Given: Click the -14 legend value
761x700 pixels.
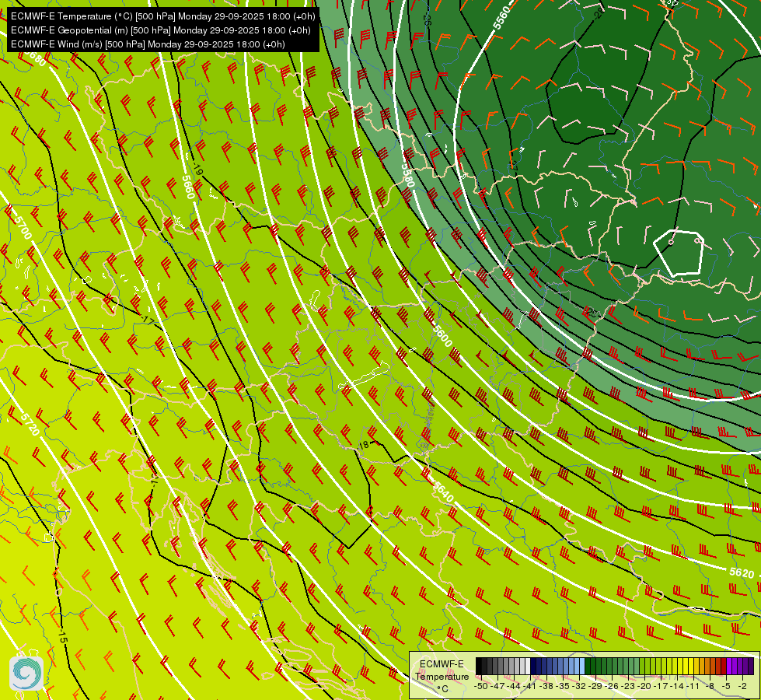Looking at the screenshot, I should coord(677,686).
